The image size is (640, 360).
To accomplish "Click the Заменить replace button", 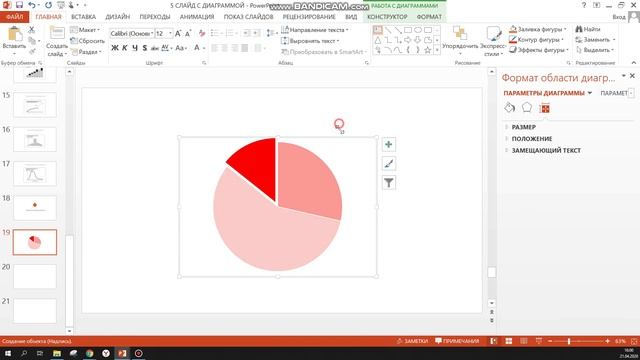I will click(x=595, y=40).
